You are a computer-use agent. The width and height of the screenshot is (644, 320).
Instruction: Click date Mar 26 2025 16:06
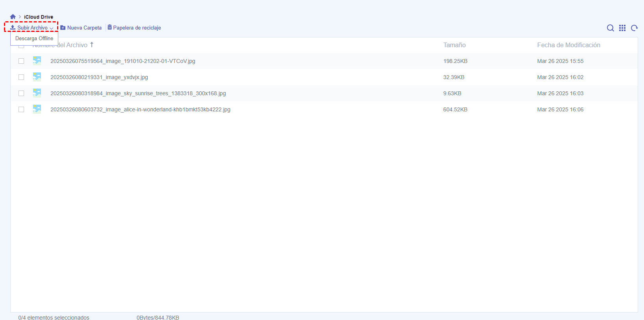coord(560,109)
